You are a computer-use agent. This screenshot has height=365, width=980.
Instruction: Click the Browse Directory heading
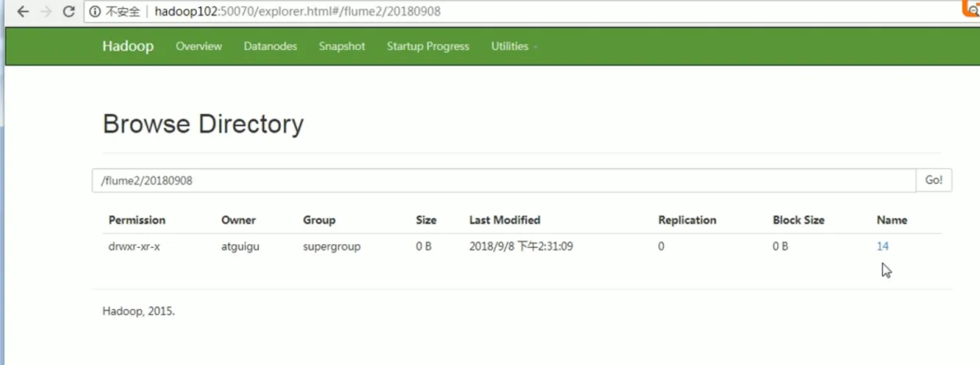click(203, 124)
